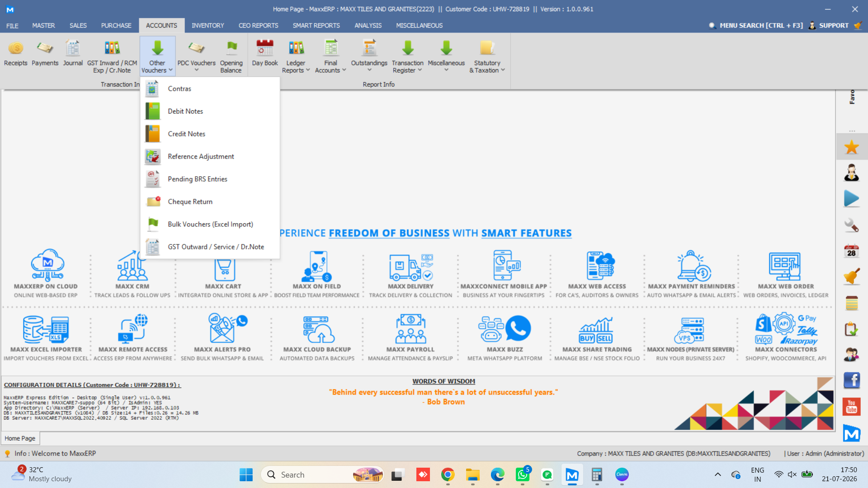The width and height of the screenshot is (868, 488).
Task: Open Google Chrome from the taskbar
Action: coord(448,475)
